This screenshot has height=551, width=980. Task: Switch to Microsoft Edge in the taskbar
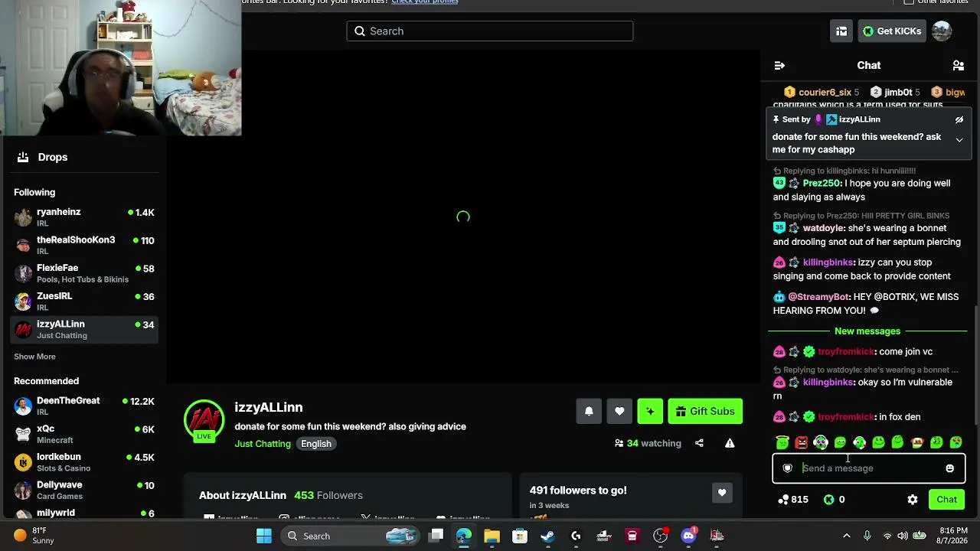click(464, 536)
